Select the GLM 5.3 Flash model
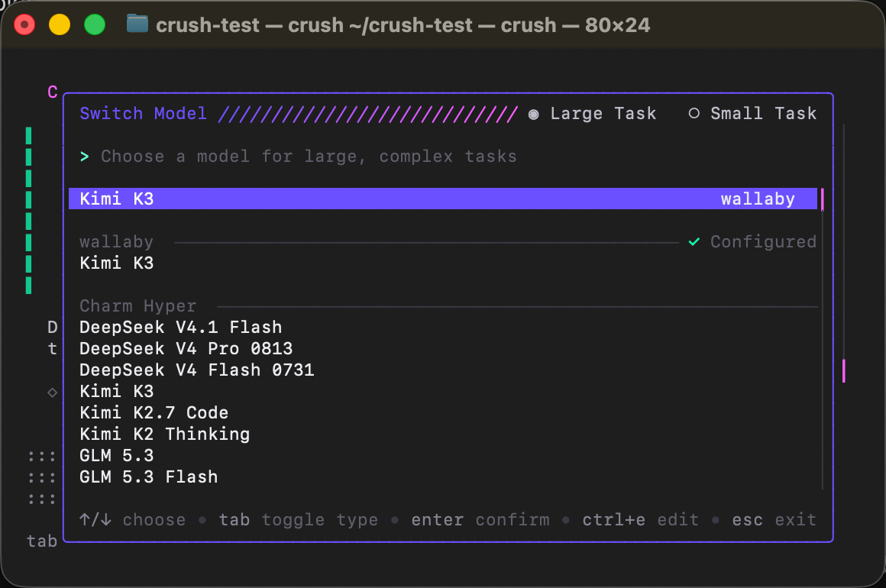The image size is (886, 588). (149, 477)
